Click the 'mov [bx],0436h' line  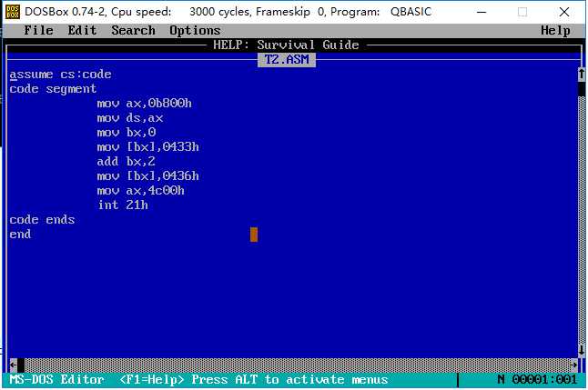147,176
